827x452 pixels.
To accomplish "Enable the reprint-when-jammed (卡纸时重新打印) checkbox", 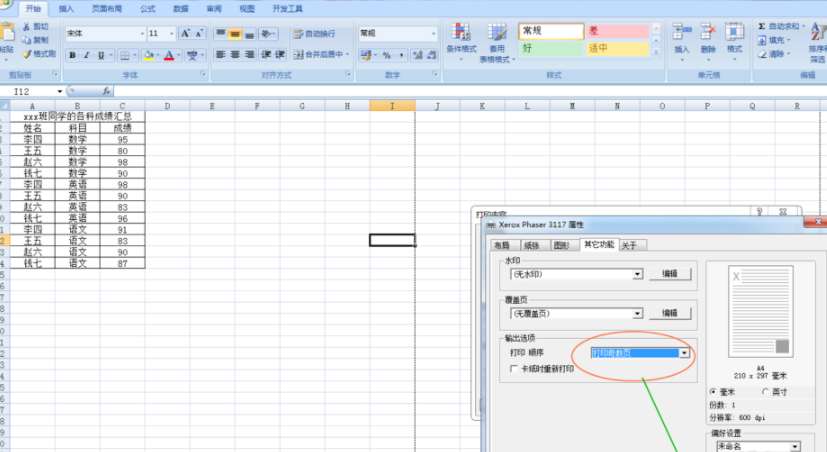I will click(514, 369).
